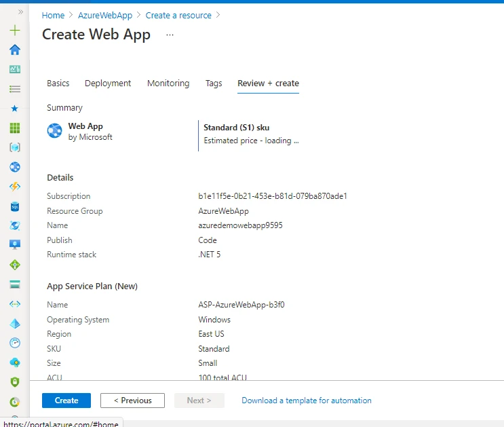This screenshot has width=504, height=427.
Task: Click the green plus Create a resource icon
Action: pyautogui.click(x=15, y=31)
